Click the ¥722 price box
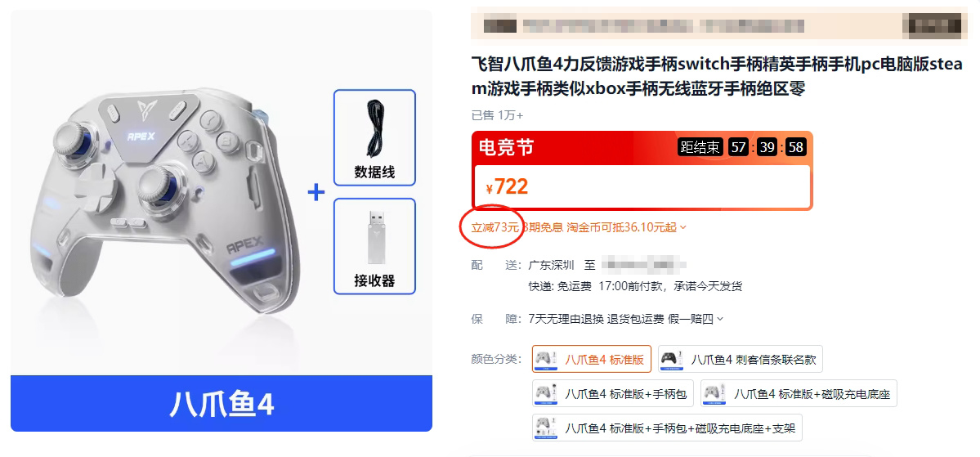This screenshot has height=457, width=980. pos(642,186)
